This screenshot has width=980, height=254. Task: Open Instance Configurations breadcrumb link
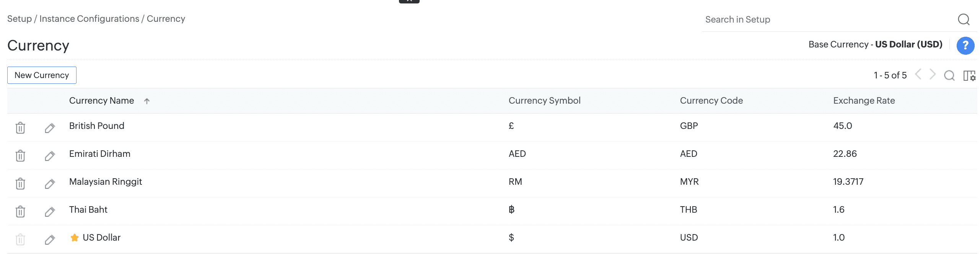(89, 19)
